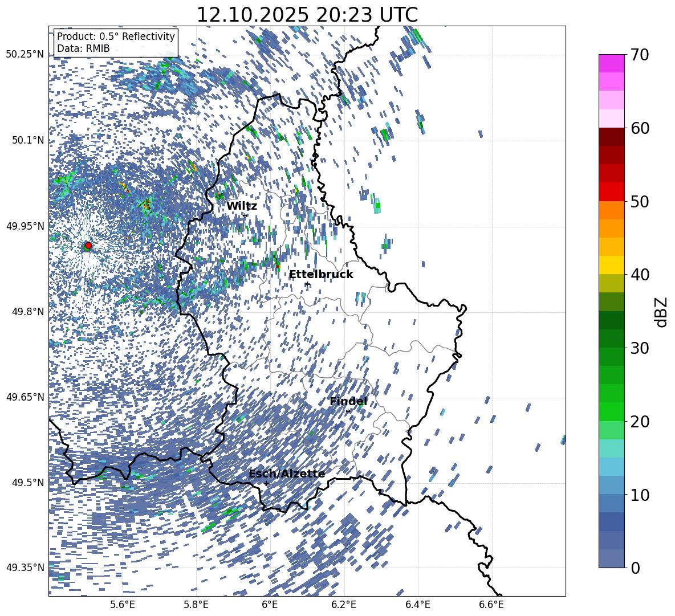
Task: Click the 'Product: 0.5° Reflectivity' legend text
Action: tap(116, 36)
